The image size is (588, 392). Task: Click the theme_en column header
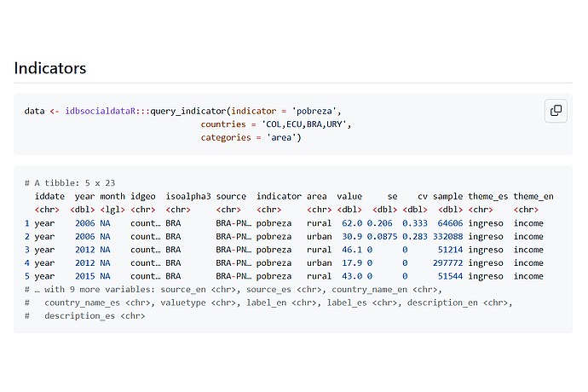(533, 196)
